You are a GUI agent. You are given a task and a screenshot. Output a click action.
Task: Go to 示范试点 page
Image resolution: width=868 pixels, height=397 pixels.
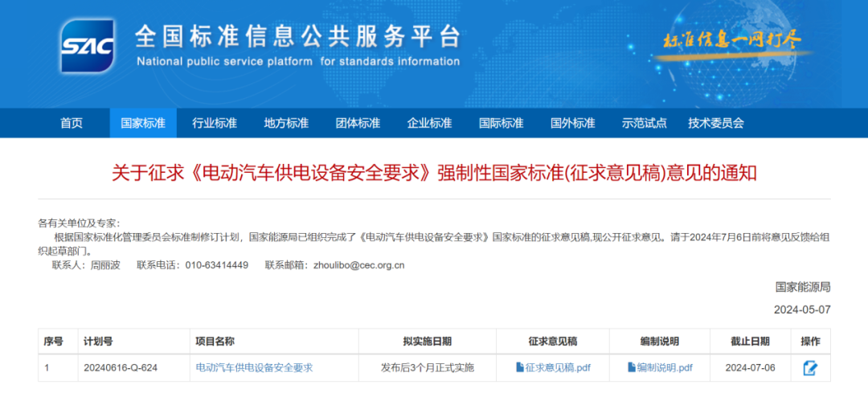point(644,123)
